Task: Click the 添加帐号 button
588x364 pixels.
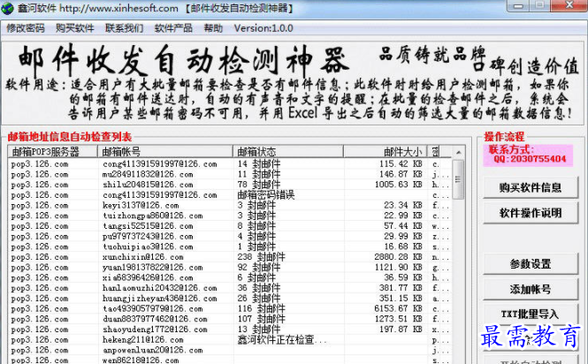Action: coord(531,289)
